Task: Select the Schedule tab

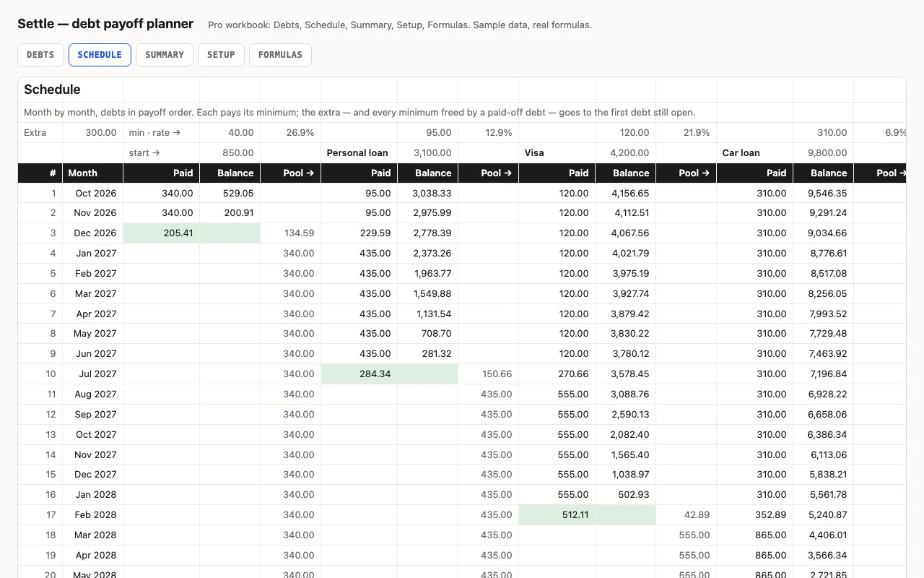Action: 100,55
